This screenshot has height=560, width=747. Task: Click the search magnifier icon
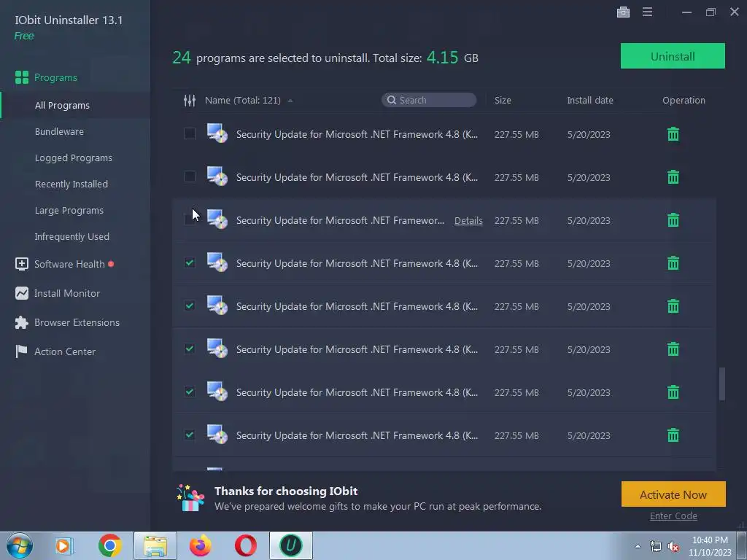point(392,100)
